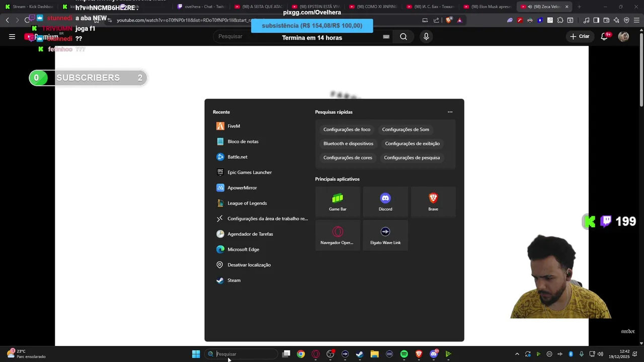Select Configurações de exibição quick search
The width and height of the screenshot is (644, 362).
tap(412, 144)
